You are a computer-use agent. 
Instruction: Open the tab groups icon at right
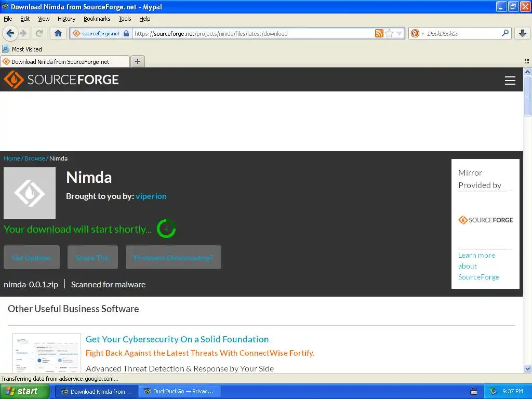527,61
